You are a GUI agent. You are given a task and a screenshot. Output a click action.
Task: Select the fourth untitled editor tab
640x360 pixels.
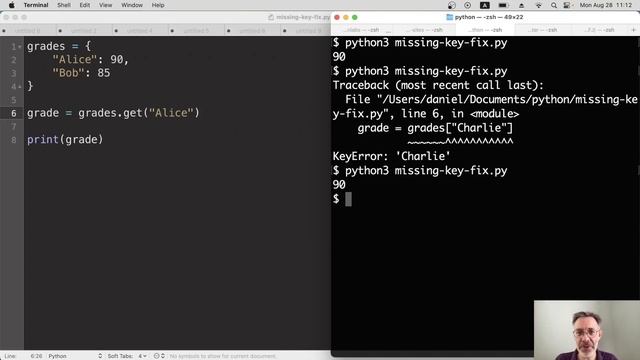196,31
